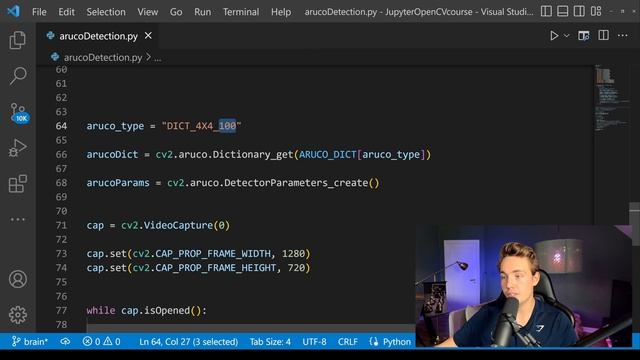Click the value 1280 on line 73
Screen dimensions: 640x360
(x=293, y=253)
